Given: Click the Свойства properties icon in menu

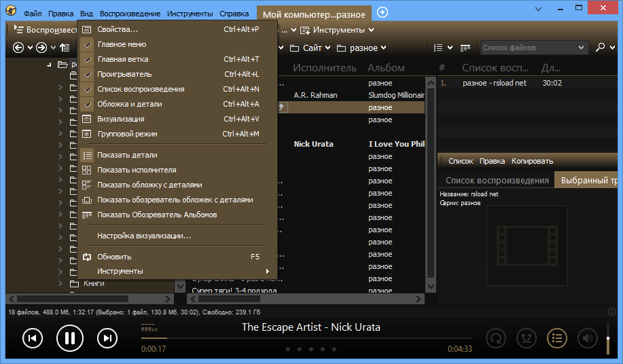Looking at the screenshot, I should pyautogui.click(x=86, y=29).
